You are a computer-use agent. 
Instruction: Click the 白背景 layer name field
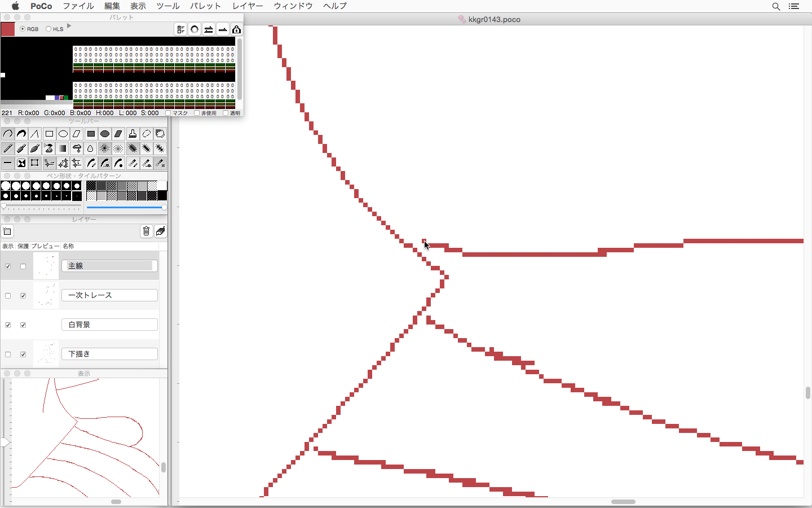tap(109, 325)
